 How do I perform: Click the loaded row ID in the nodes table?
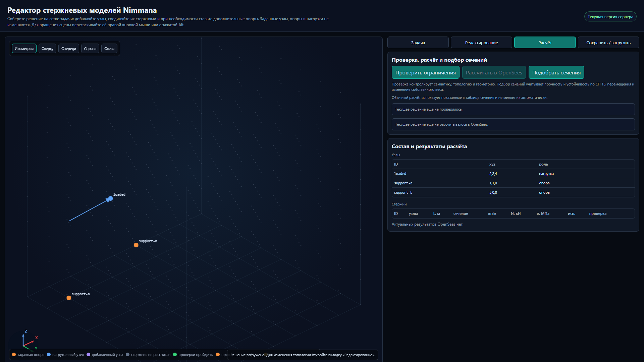point(400,174)
